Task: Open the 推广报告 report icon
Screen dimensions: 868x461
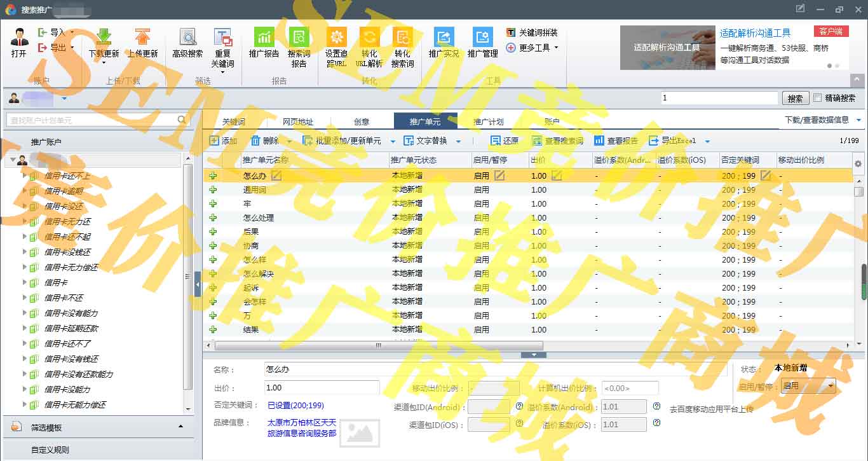Action: [264, 37]
